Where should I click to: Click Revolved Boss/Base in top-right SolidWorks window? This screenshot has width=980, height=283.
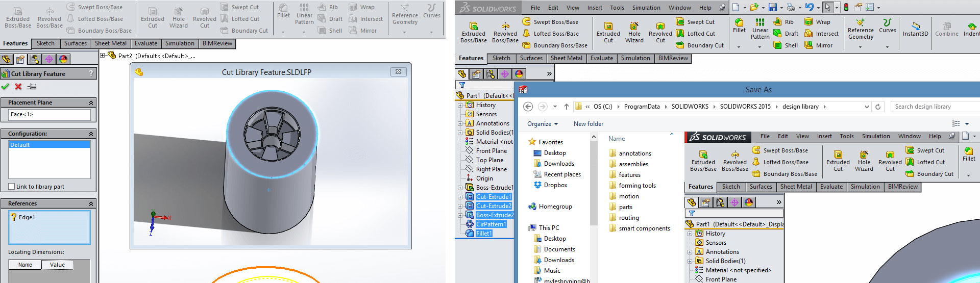pos(505,32)
